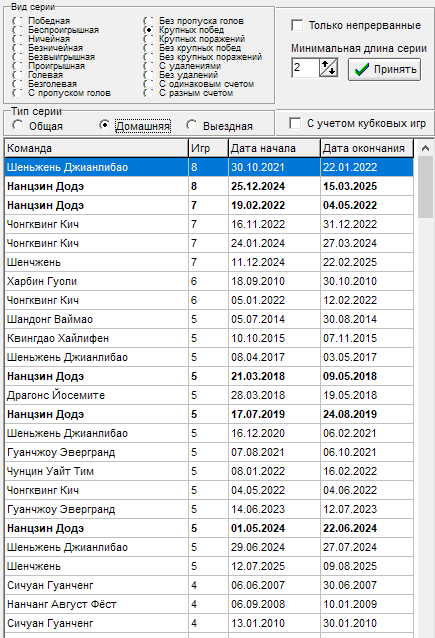The image size is (435, 638).
Task: Select the Крупных побед radio button
Action: coord(149,30)
